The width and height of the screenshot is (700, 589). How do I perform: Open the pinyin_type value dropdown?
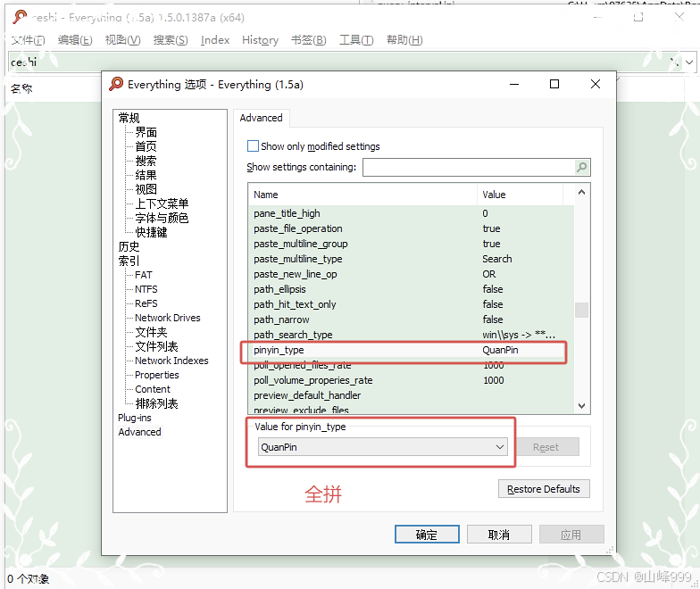click(382, 447)
